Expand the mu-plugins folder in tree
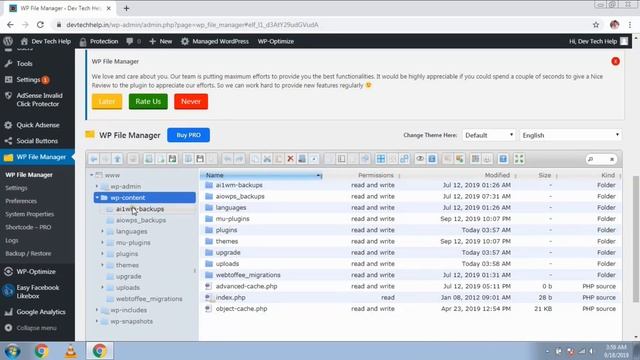The height and width of the screenshot is (360, 640). coord(102,242)
